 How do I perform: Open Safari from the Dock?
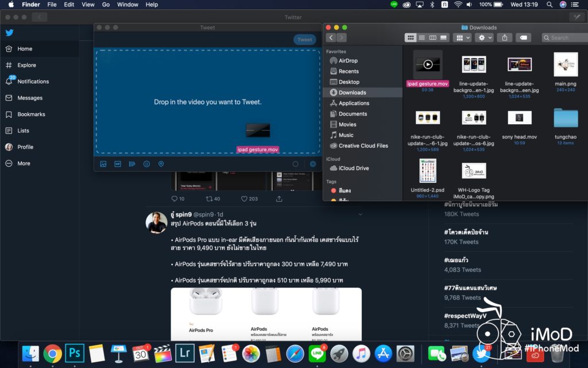pos(295,354)
